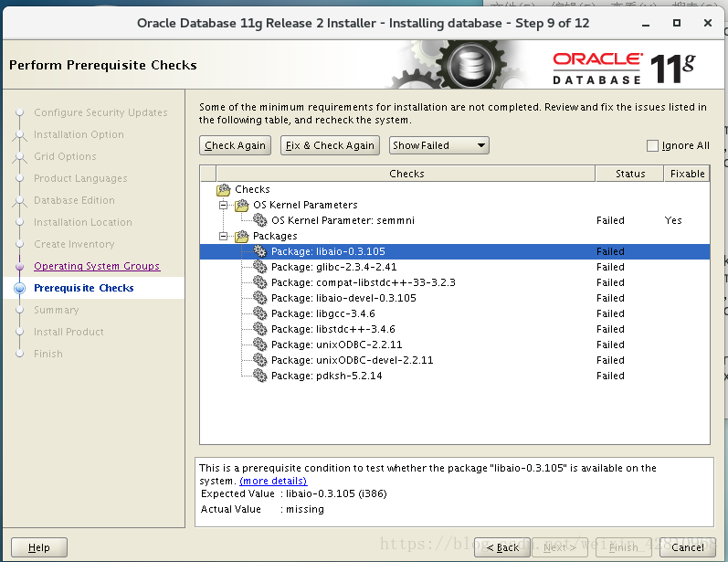Select the highlighted Package: libaio-0.3.105 row
This screenshot has height=562, width=728.
[x=455, y=251]
